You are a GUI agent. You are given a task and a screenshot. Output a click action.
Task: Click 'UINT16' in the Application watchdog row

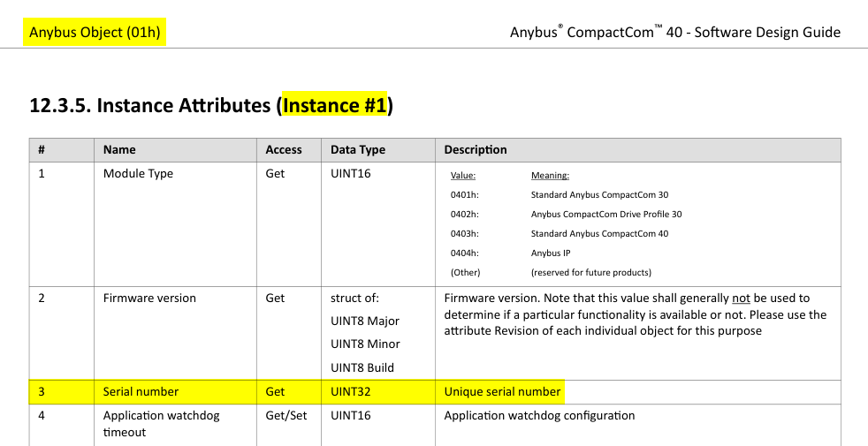coord(350,415)
